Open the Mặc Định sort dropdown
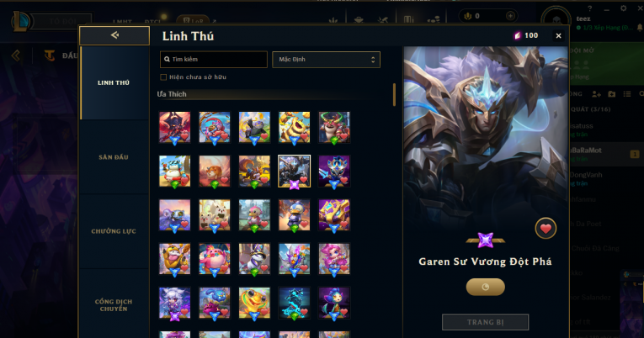This screenshot has width=644, height=338. (326, 60)
